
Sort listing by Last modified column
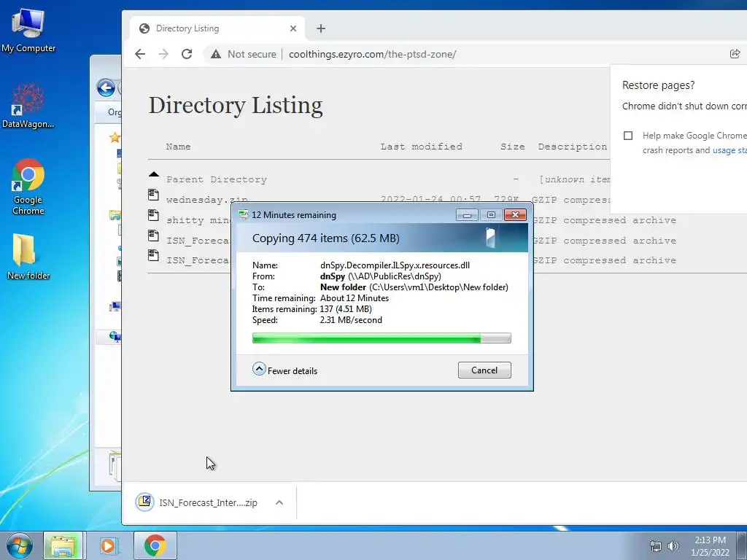coord(421,147)
